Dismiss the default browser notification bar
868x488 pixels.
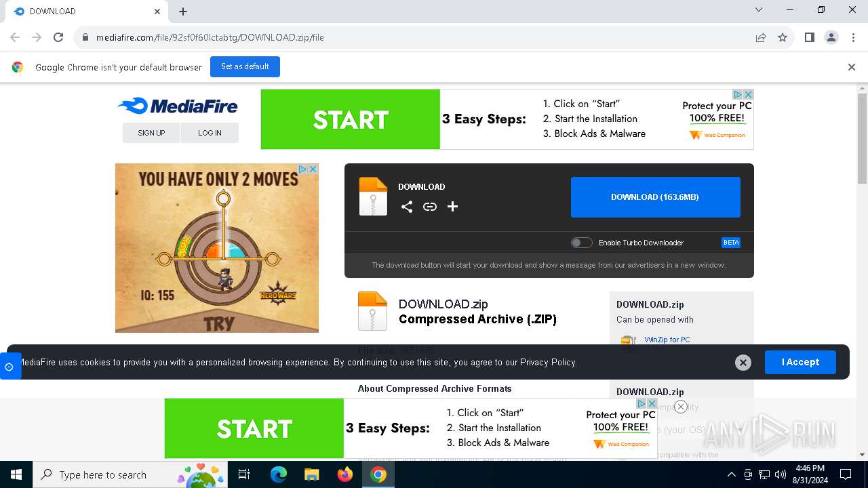tap(852, 67)
